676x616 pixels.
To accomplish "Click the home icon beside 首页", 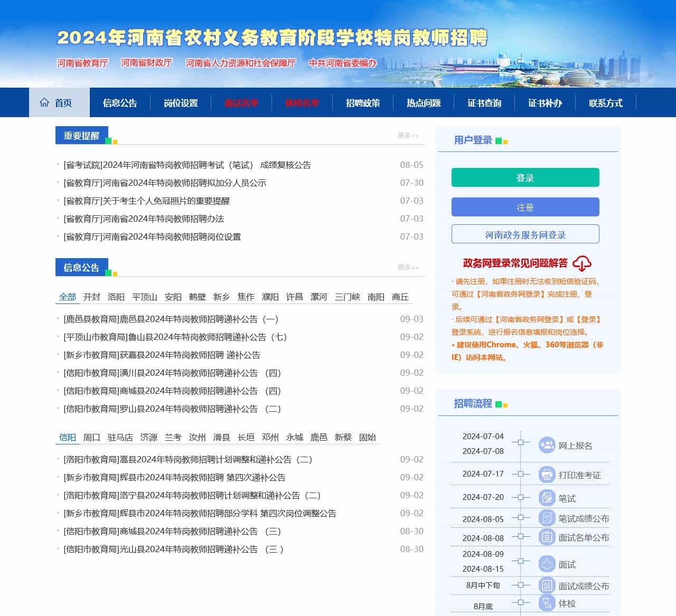I will click(44, 102).
